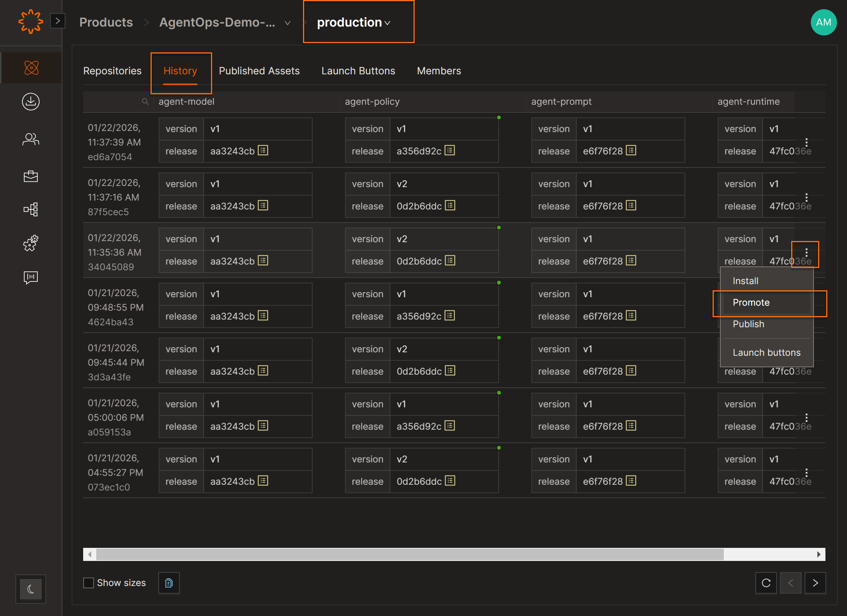Image resolution: width=847 pixels, height=616 pixels.
Task: Select Promote from the context menu
Action: point(751,303)
